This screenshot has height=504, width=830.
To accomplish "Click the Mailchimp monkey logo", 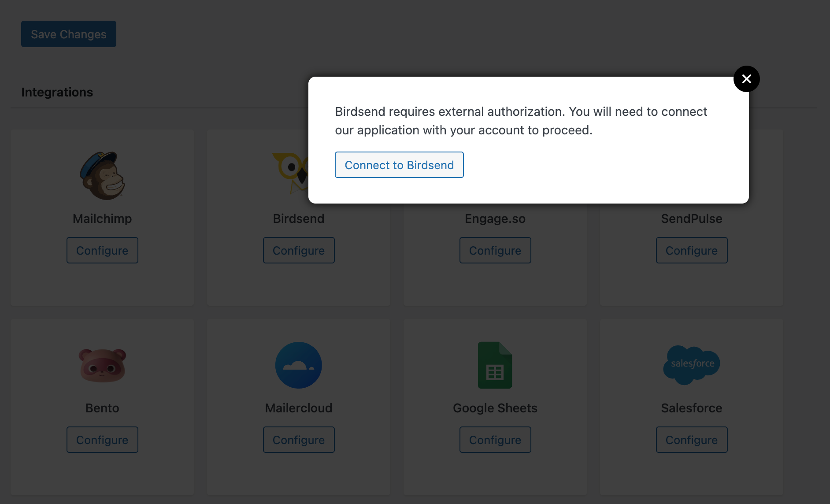I will tap(102, 176).
